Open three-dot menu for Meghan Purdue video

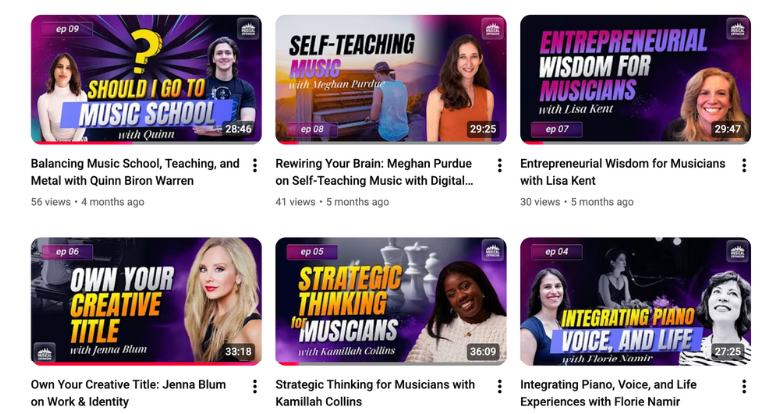click(499, 166)
